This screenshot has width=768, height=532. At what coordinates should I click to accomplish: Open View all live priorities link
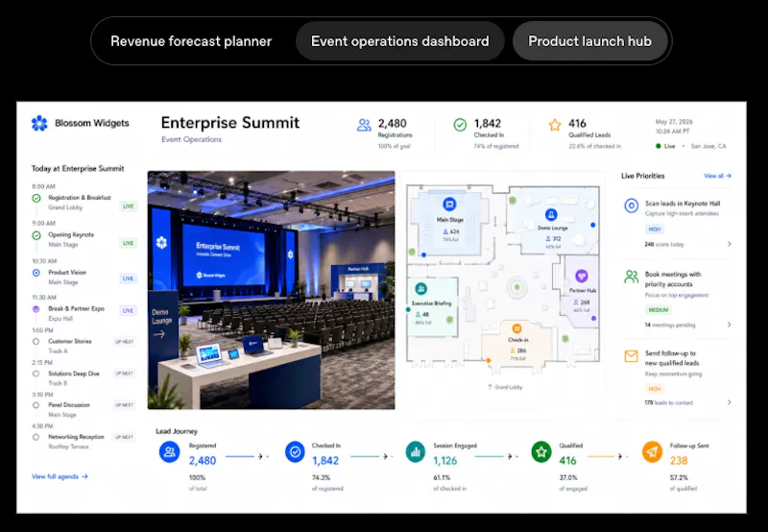pos(717,176)
